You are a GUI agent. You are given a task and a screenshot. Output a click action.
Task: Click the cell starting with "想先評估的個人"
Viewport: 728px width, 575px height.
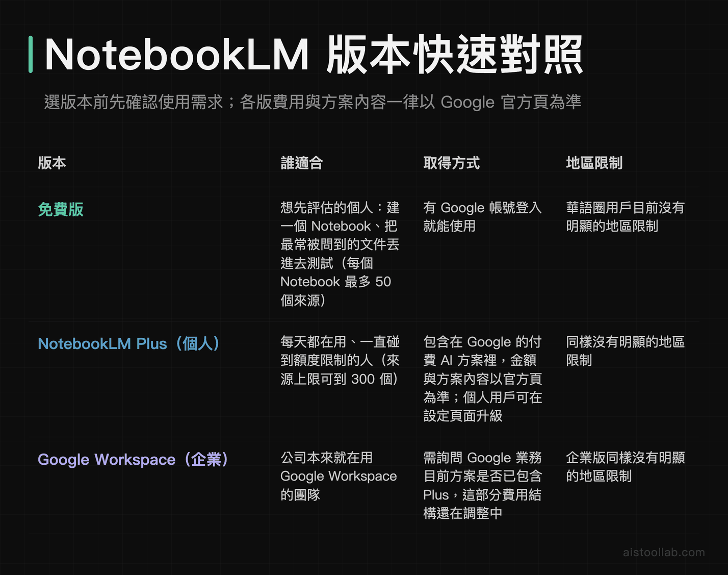340,254
